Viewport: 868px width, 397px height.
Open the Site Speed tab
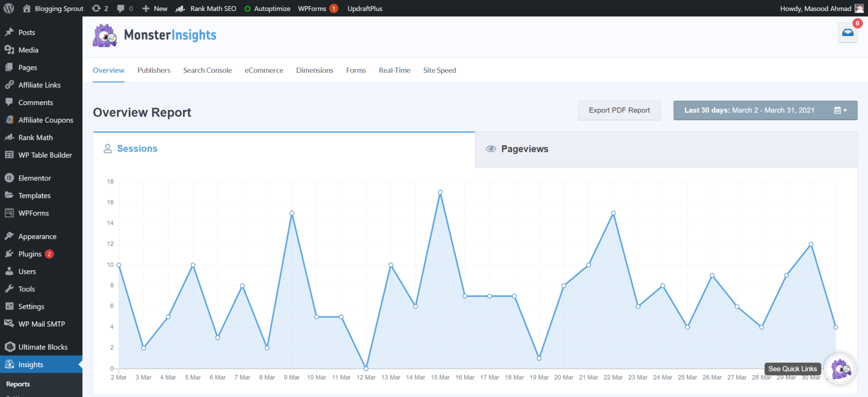(440, 70)
